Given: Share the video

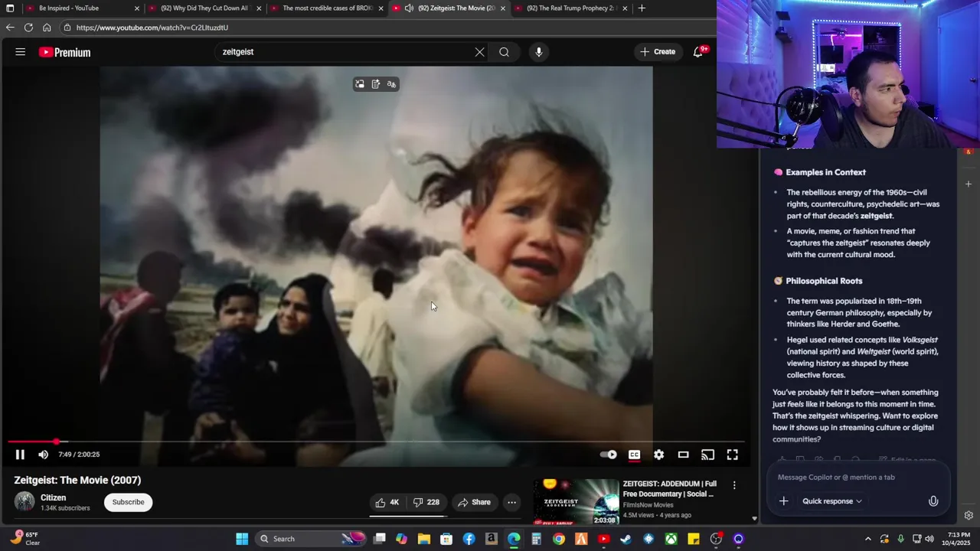Looking at the screenshot, I should coord(474,502).
